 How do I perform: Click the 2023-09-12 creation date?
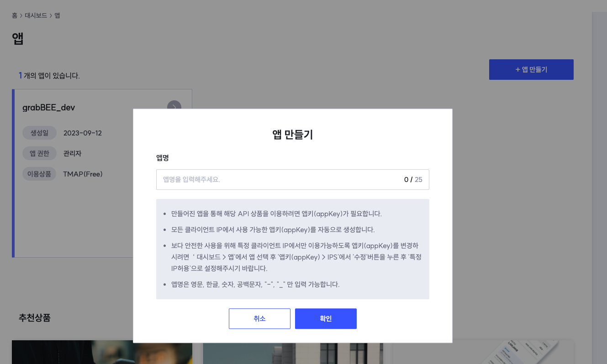point(83,133)
